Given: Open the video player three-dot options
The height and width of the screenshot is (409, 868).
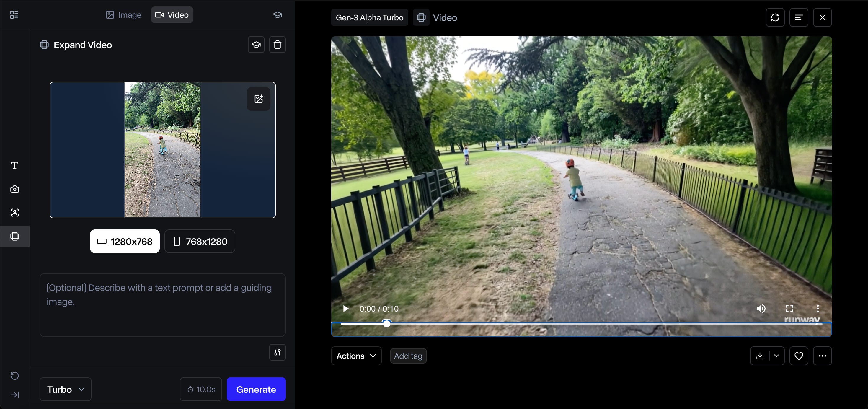Looking at the screenshot, I should 818,309.
